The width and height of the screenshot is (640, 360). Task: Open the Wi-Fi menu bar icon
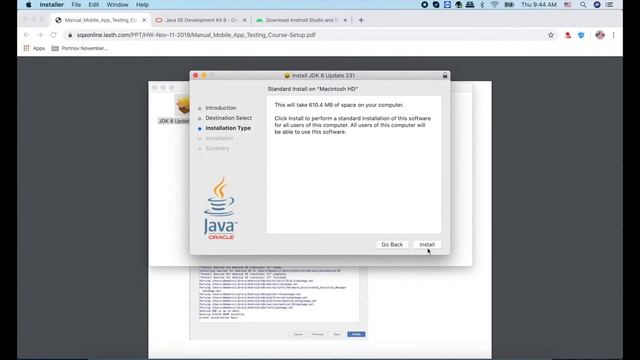(495, 4)
